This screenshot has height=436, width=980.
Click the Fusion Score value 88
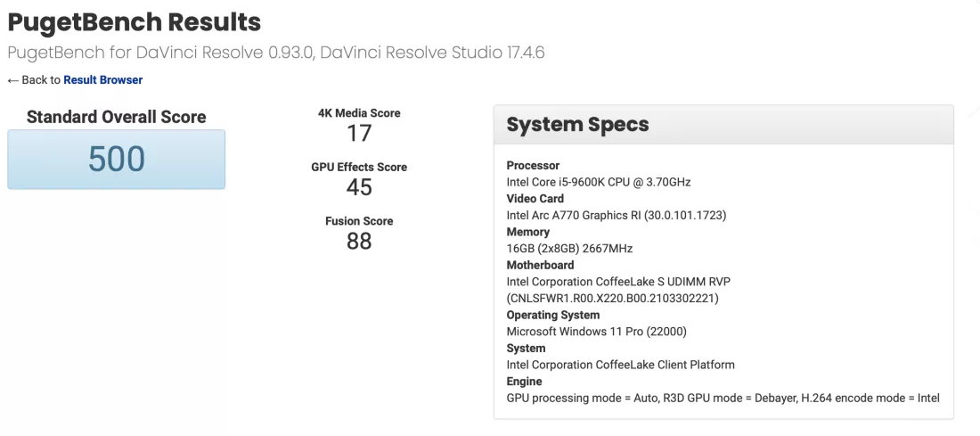pyautogui.click(x=359, y=242)
